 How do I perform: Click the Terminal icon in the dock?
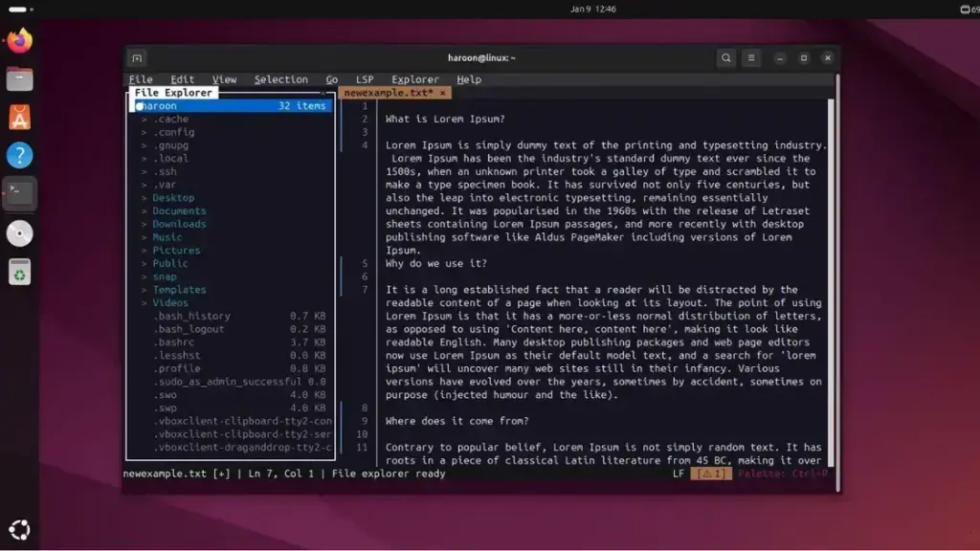tap(19, 193)
